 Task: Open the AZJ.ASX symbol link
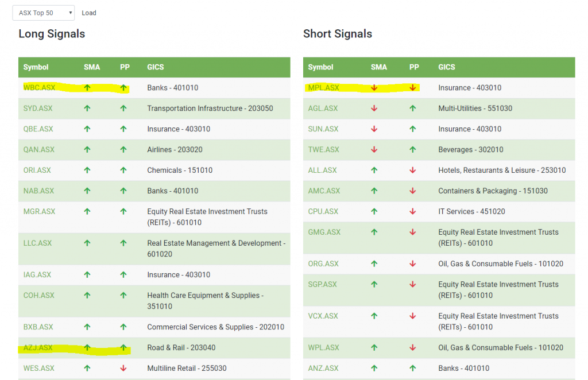coord(38,347)
